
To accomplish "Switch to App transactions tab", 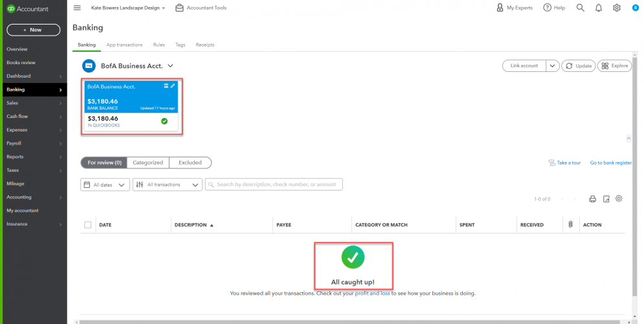I will coord(124,45).
